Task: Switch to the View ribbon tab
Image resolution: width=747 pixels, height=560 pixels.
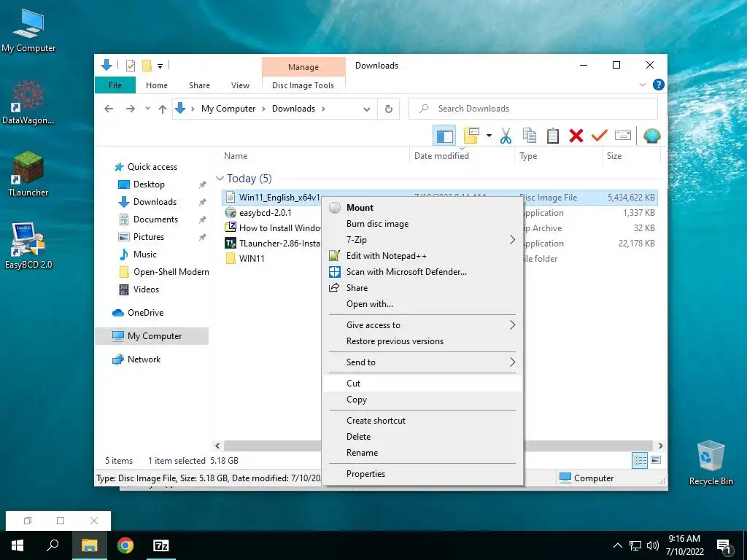Action: click(240, 85)
